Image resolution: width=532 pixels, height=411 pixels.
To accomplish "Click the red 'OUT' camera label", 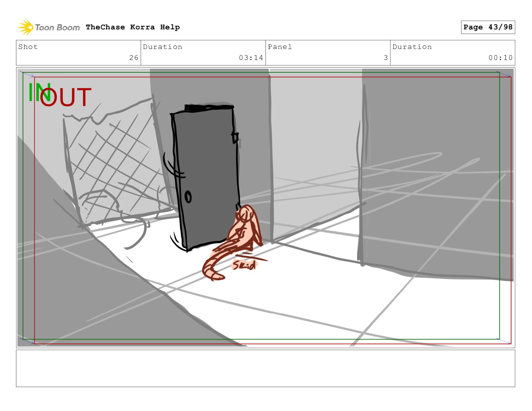I will 66,97.
